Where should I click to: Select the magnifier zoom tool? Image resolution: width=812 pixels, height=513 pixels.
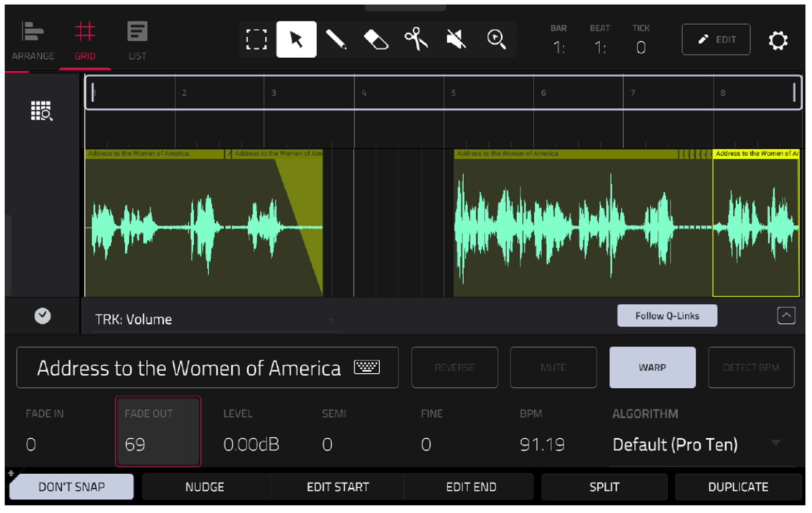coord(497,39)
